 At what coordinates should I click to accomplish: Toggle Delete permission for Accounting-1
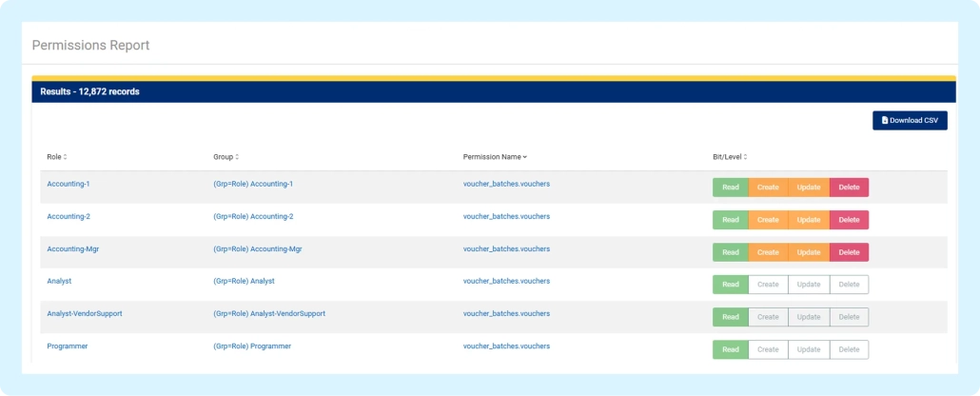[849, 188]
